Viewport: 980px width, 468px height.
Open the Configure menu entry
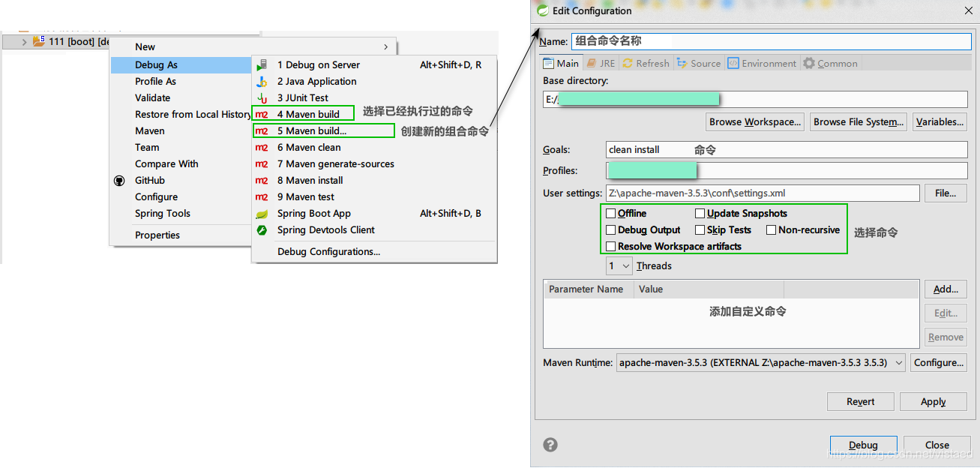tap(181, 197)
